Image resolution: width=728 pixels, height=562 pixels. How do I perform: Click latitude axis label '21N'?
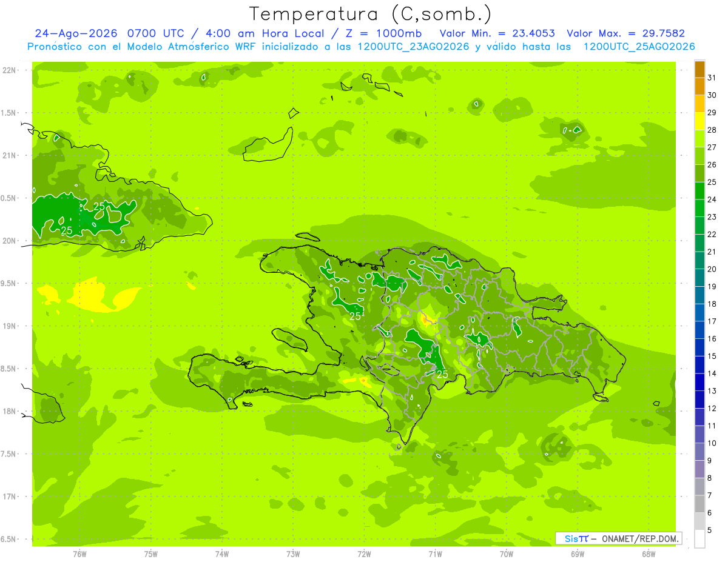click(x=10, y=156)
